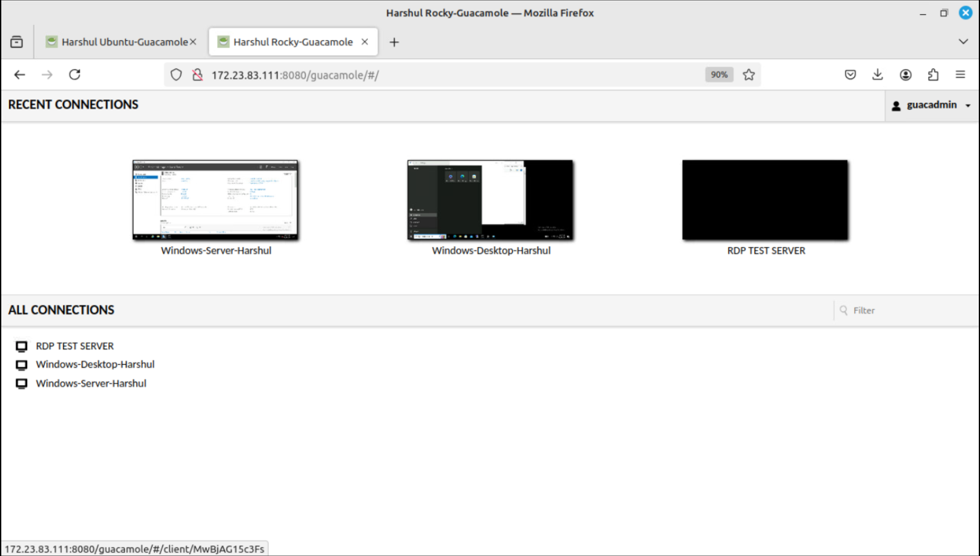Expand the guacadmin user menu arrow
980x556 pixels.
point(968,106)
